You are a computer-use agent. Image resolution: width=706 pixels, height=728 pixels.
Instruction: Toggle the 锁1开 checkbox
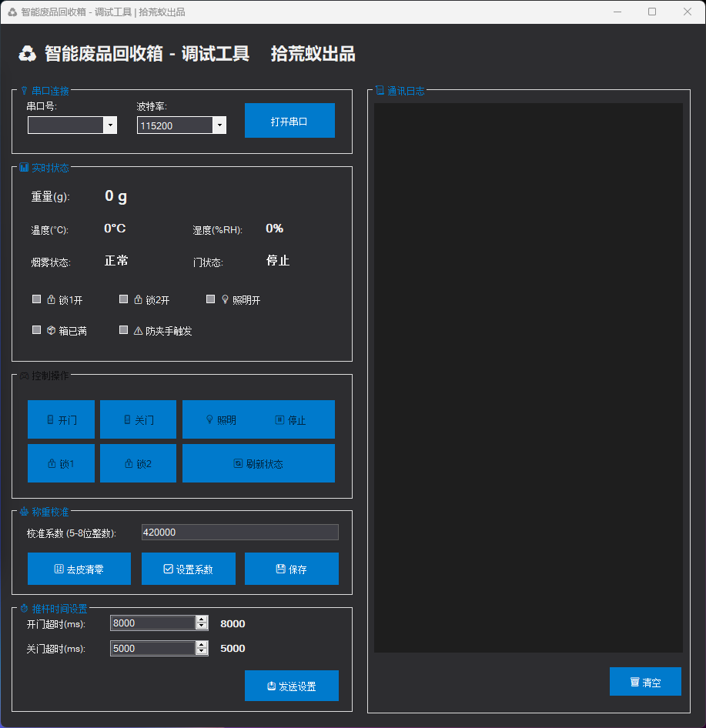click(37, 299)
